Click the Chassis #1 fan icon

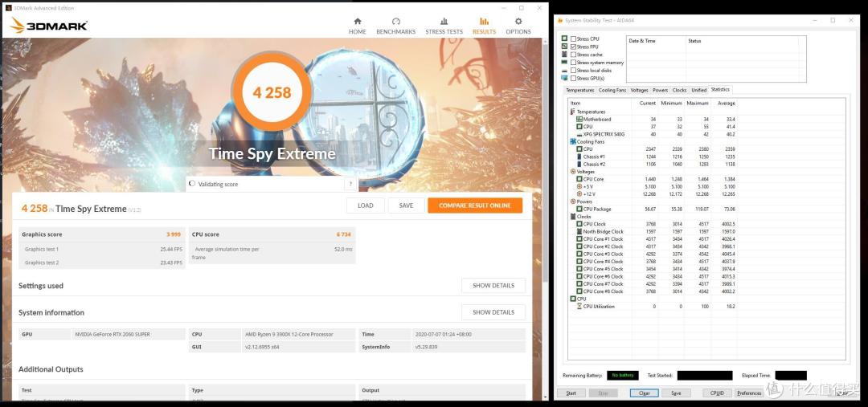579,157
